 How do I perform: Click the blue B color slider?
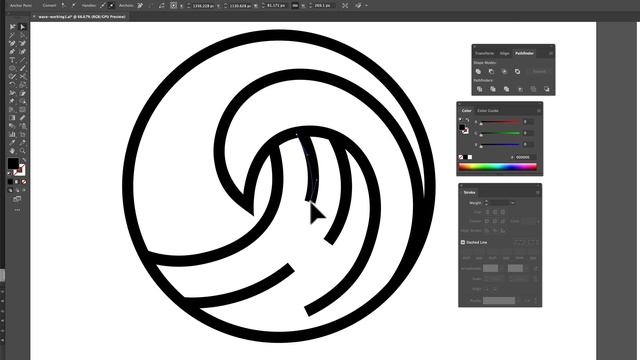[500, 145]
